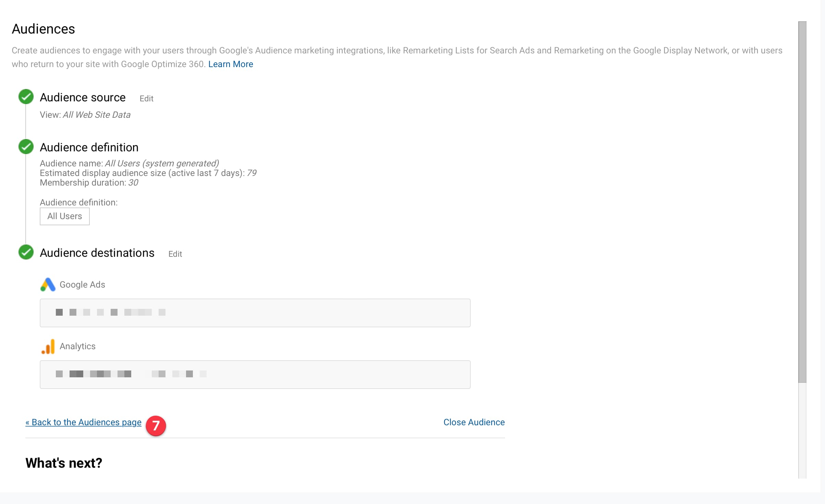Image resolution: width=825 pixels, height=504 pixels.
Task: Click the What's next? heading
Action: pyautogui.click(x=64, y=463)
